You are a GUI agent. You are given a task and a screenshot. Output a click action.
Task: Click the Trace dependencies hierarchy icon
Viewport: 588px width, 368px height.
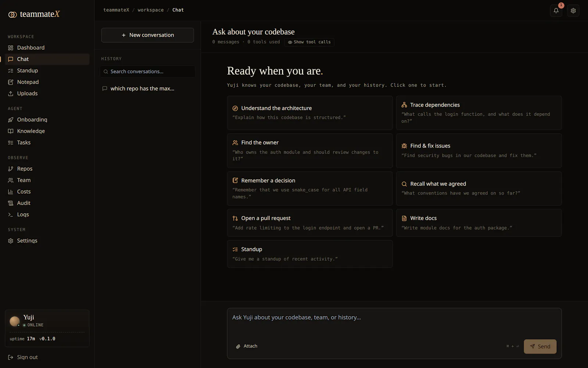[x=404, y=105]
